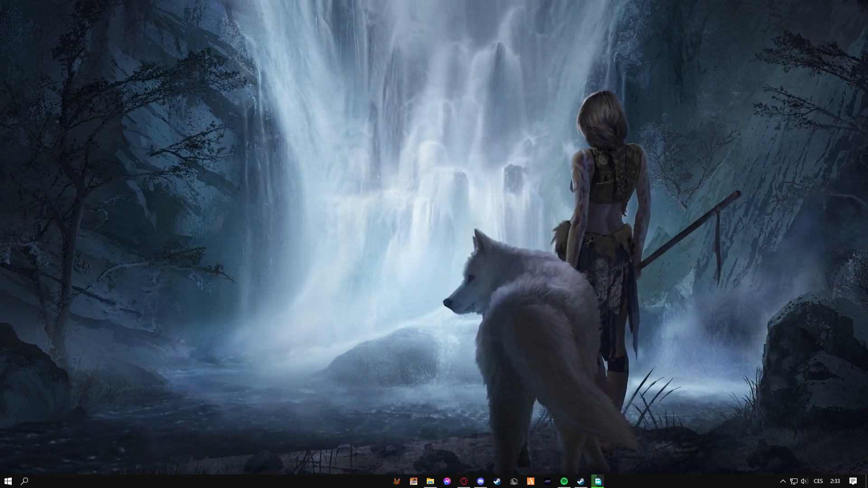Open the Opera GX browser icon
Image resolution: width=868 pixels, height=488 pixels.
(464, 481)
